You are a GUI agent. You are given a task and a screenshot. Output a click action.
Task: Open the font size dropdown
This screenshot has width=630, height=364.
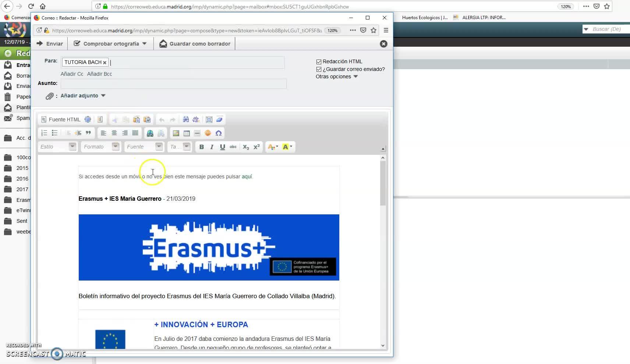(180, 147)
